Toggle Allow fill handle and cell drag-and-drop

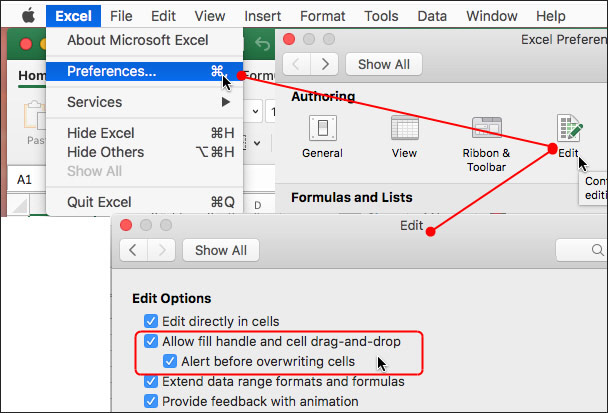click(x=151, y=342)
